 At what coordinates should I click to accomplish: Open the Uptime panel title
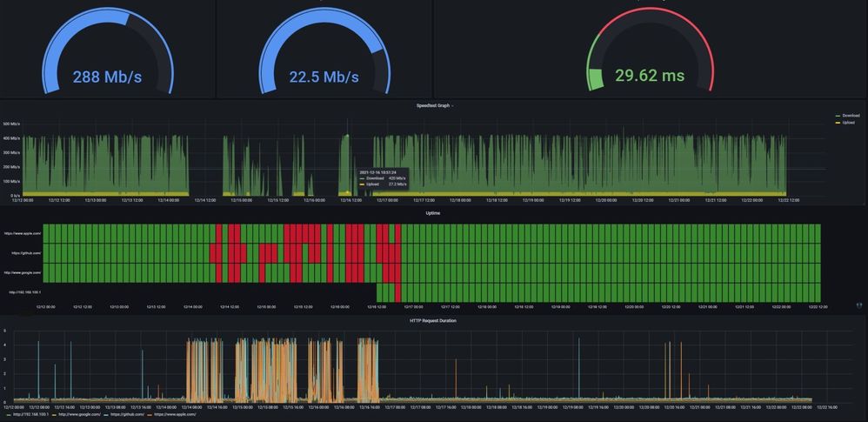433,212
